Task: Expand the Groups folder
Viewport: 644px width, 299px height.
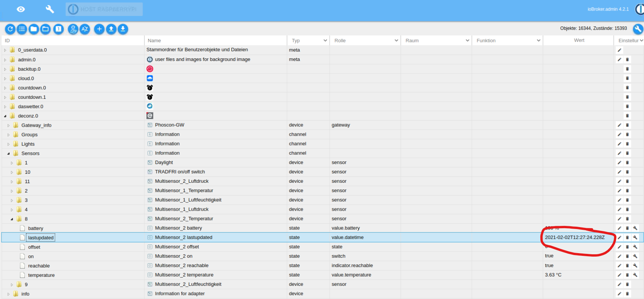Action: [9, 135]
